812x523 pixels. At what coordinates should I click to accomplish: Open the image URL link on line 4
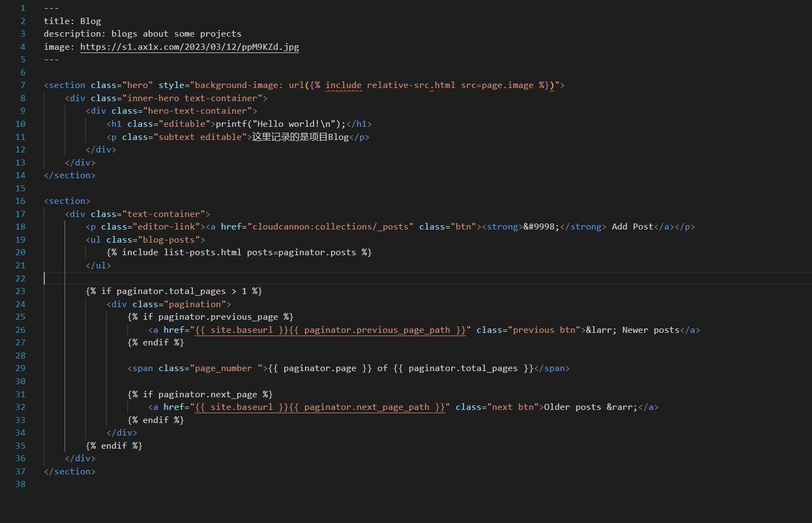point(189,47)
